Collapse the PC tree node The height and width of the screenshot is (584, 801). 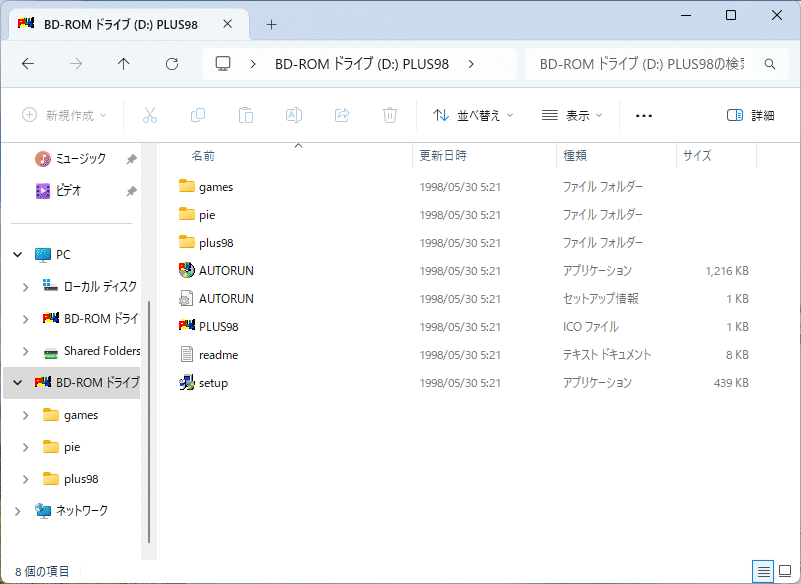(x=18, y=254)
